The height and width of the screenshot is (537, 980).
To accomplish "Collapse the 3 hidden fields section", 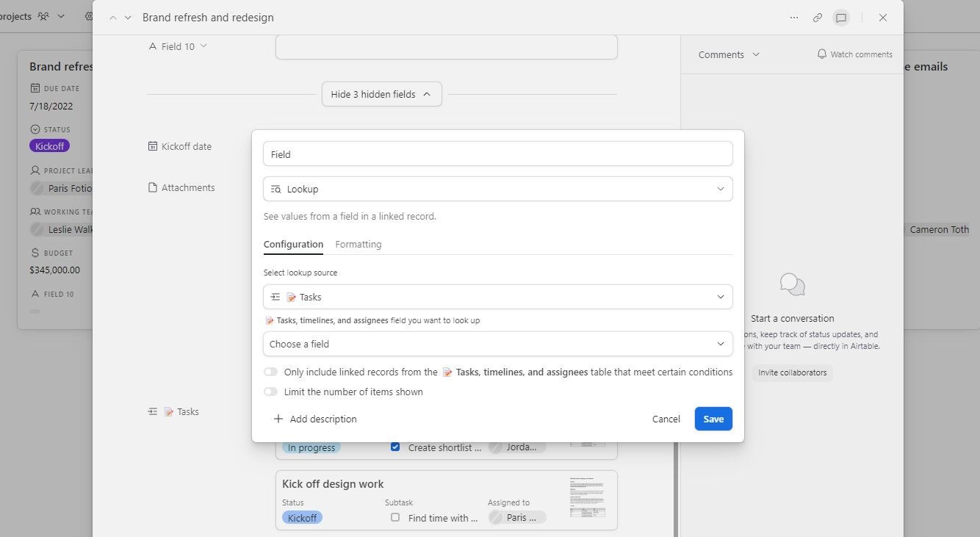I will [381, 93].
